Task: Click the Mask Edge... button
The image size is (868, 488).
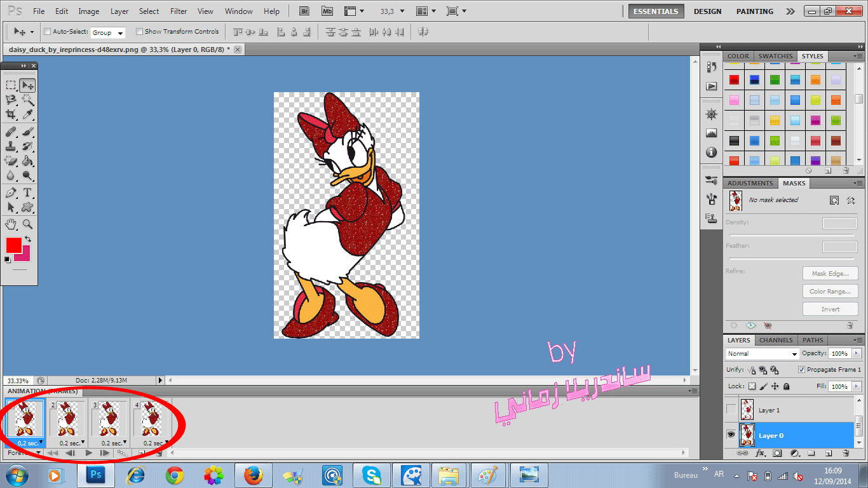Action: click(x=831, y=274)
